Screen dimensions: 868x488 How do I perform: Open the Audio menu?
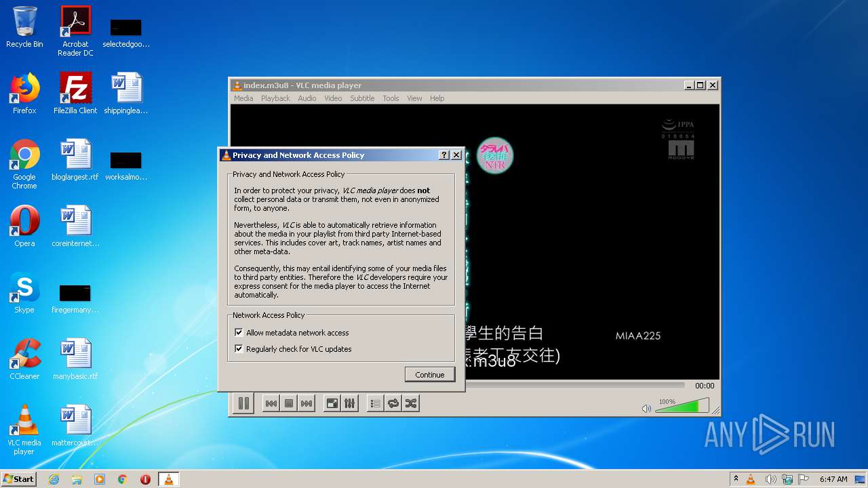click(x=307, y=98)
